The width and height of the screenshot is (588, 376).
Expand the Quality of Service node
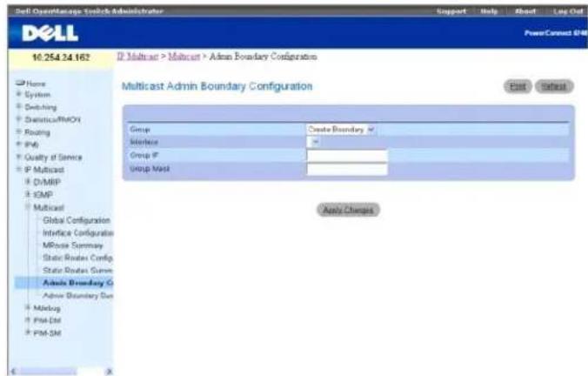[x=18, y=157]
